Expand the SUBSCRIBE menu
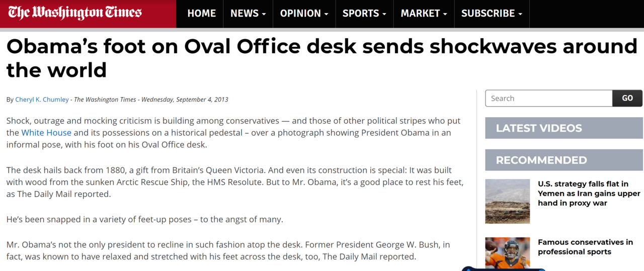Image resolution: width=644 pixels, height=271 pixels. (492, 14)
